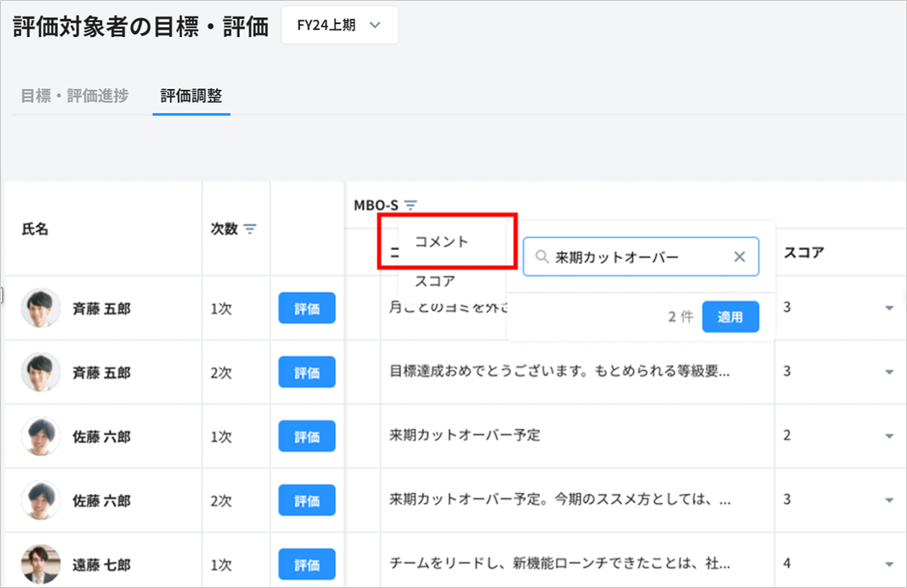Choose スコア in the filter menu
Viewport: 907px width, 588px height.
pyautogui.click(x=435, y=281)
